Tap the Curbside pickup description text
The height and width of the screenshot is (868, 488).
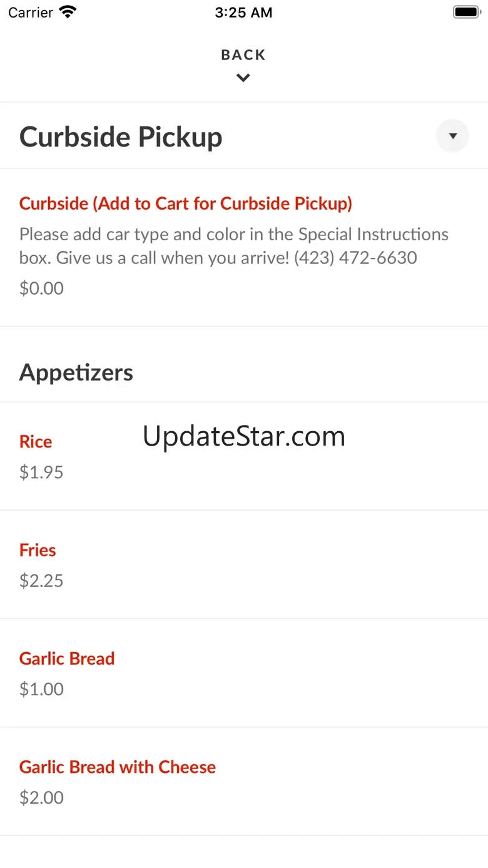234,246
